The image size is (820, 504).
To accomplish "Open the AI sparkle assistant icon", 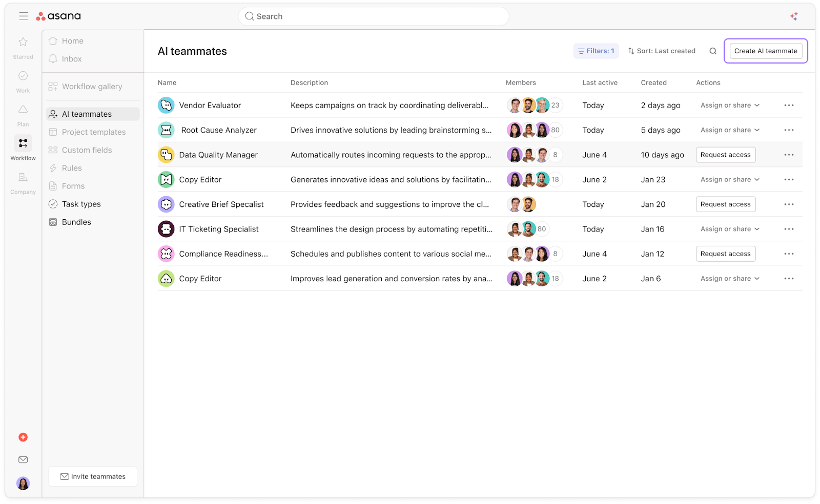I will click(793, 16).
